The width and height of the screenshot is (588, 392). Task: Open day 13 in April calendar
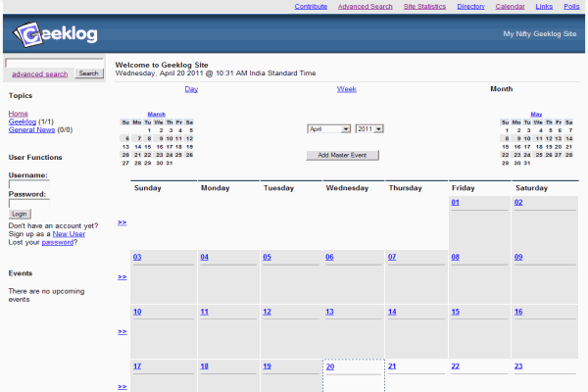click(329, 312)
